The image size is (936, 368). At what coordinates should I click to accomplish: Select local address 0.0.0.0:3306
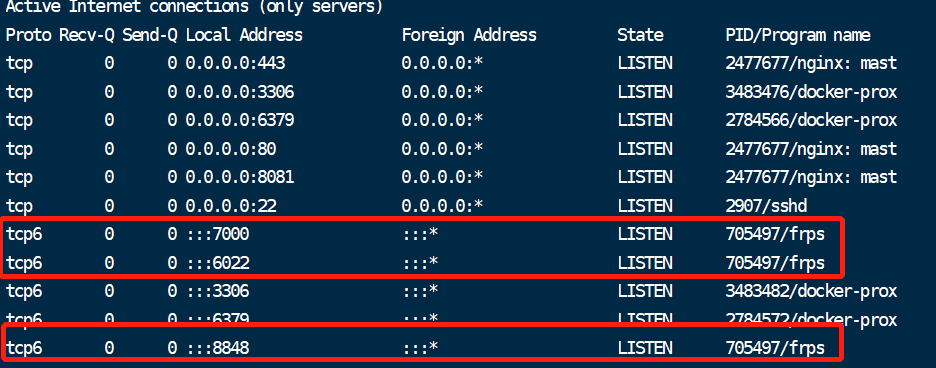(x=240, y=92)
